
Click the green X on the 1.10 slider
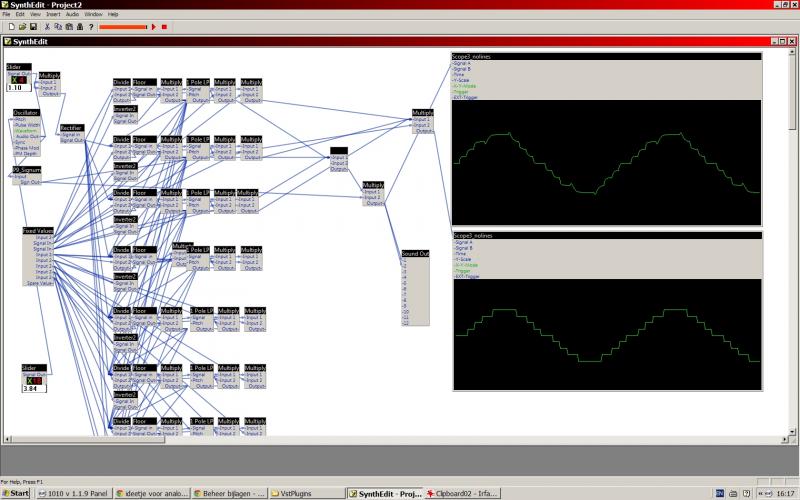pos(14,80)
